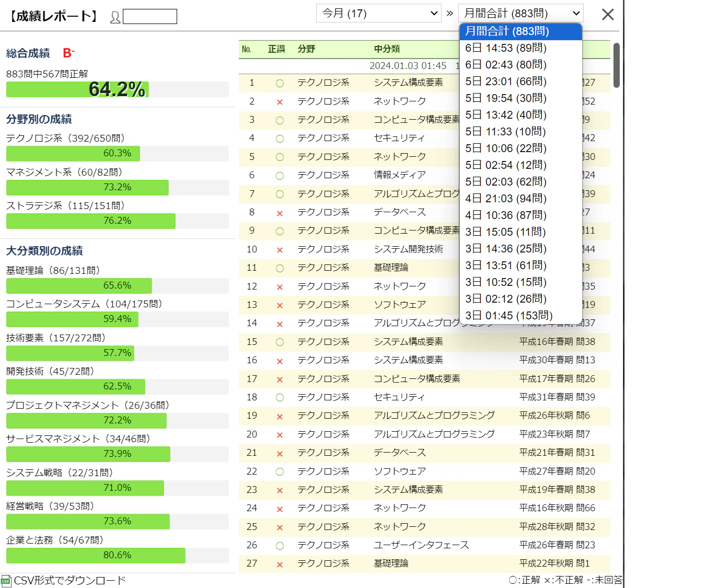The width and height of the screenshot is (707, 588).
Task: Click 平成16年春期 問38 in row 15
Action: 557,342
